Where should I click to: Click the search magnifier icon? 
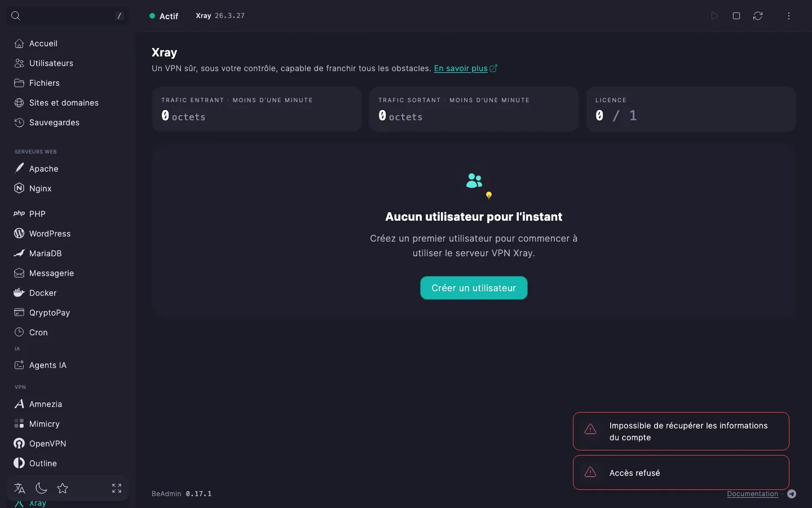point(16,16)
